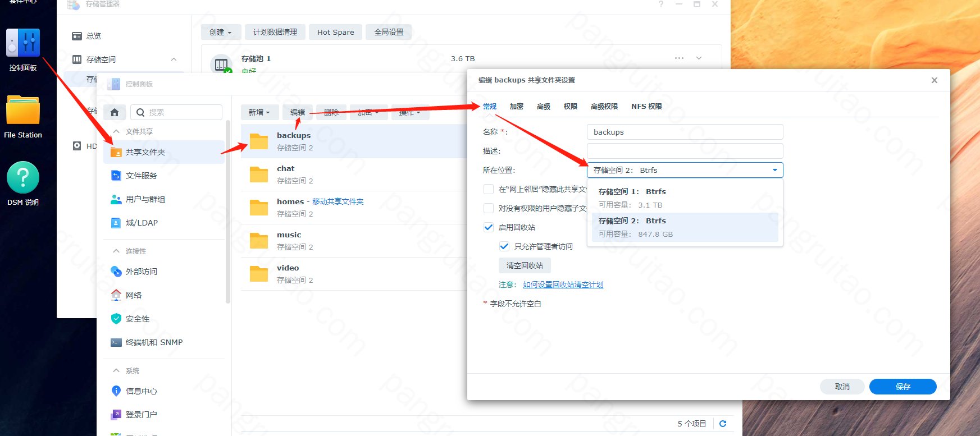Viewport: 980px width, 436px height.
Task: Click the backups folder icon
Action: pos(259,141)
